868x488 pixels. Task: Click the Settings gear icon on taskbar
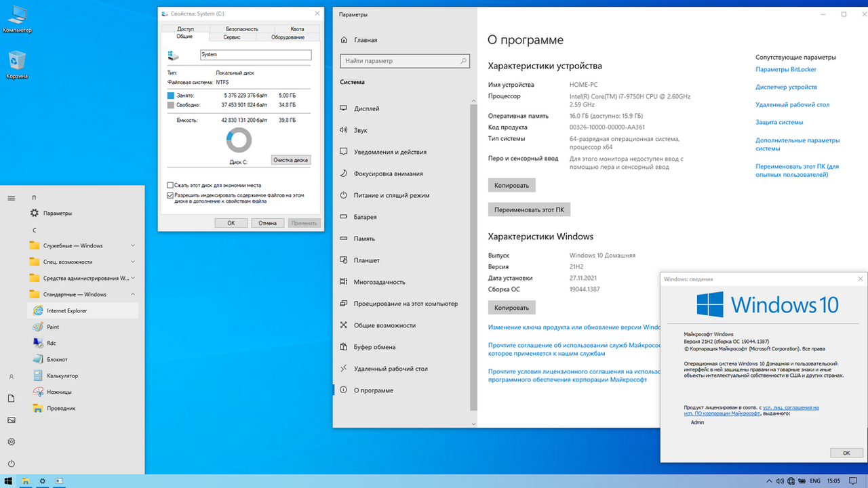click(x=43, y=481)
